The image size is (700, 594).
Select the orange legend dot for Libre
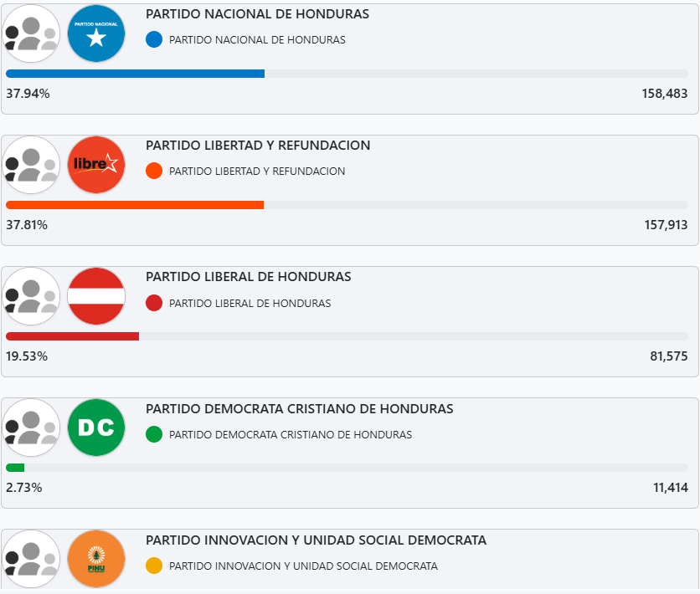[x=153, y=170]
